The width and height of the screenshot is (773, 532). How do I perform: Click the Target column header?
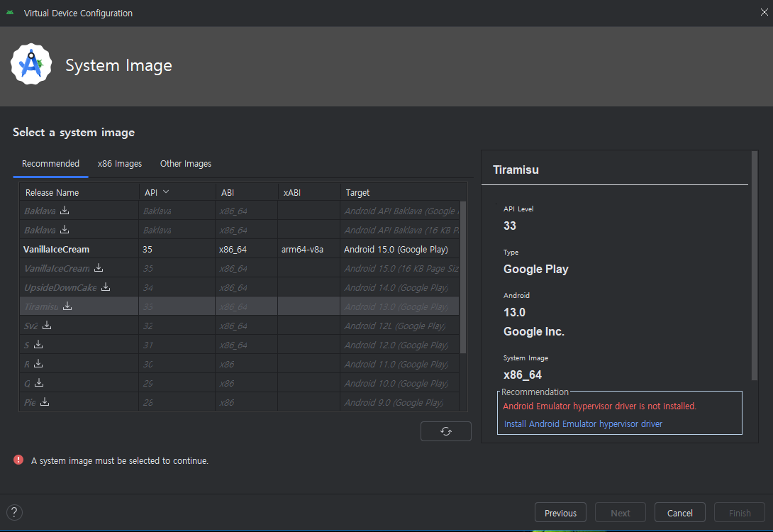404,192
